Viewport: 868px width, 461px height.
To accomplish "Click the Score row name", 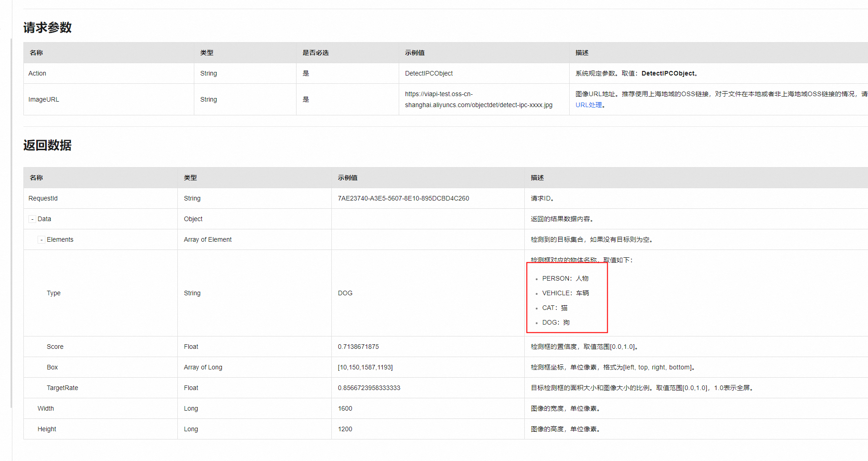I will pos(55,347).
